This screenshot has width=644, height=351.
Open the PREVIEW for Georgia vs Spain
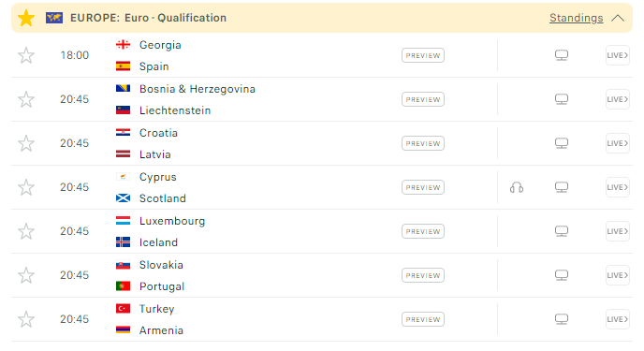point(423,55)
